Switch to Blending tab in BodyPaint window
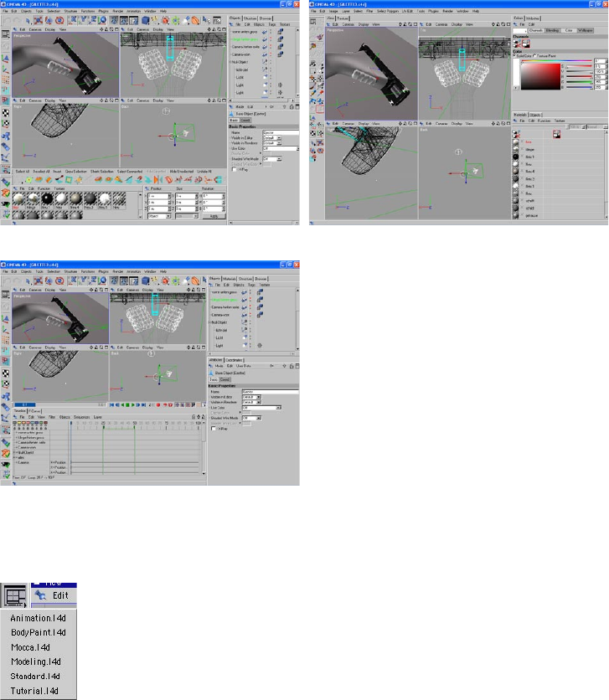Screen dimensions: 609x700 552,30
